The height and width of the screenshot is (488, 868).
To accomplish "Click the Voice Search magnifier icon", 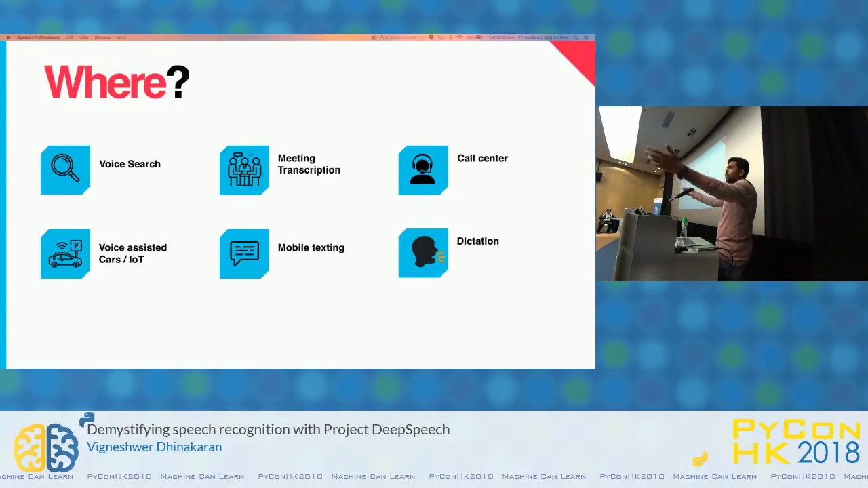I will (x=65, y=170).
